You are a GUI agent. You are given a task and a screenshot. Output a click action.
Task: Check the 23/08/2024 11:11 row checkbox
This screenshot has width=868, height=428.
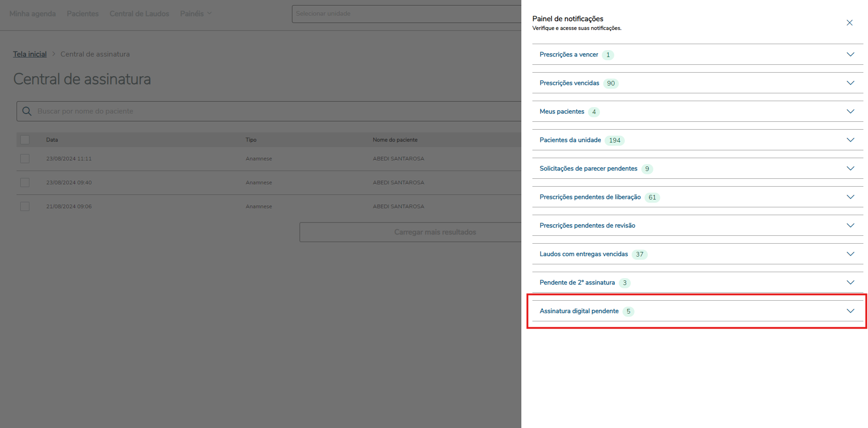(x=25, y=159)
